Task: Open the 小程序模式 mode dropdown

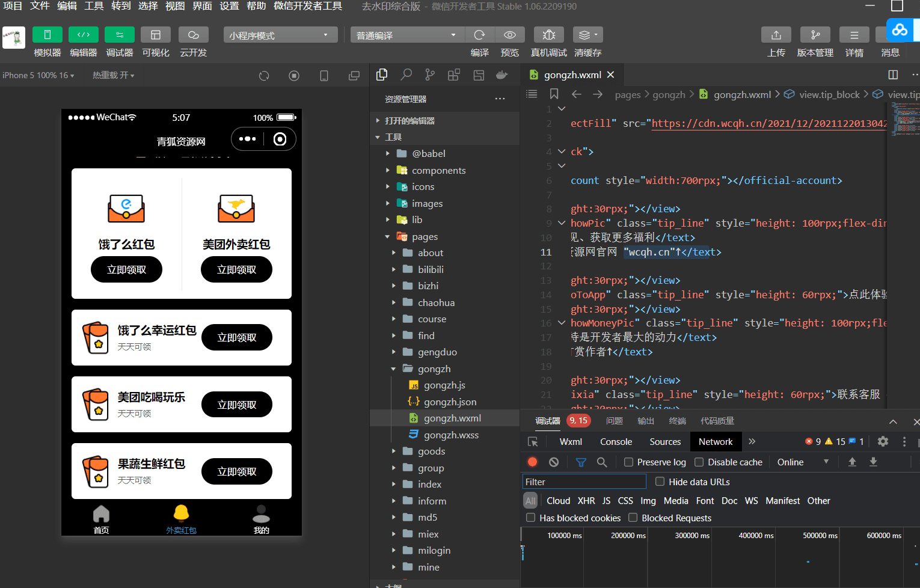Action: tap(280, 35)
